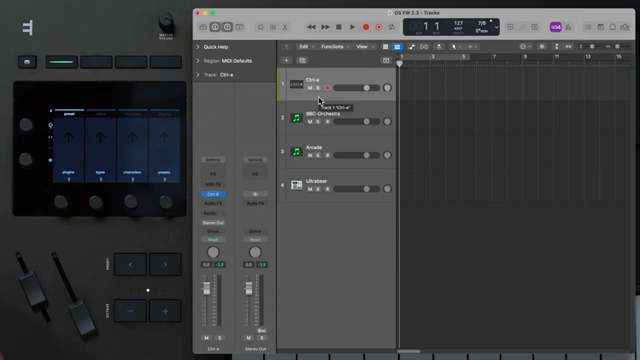Toggle Cycle mode button
This screenshot has width=640, height=360.
coord(391,27)
